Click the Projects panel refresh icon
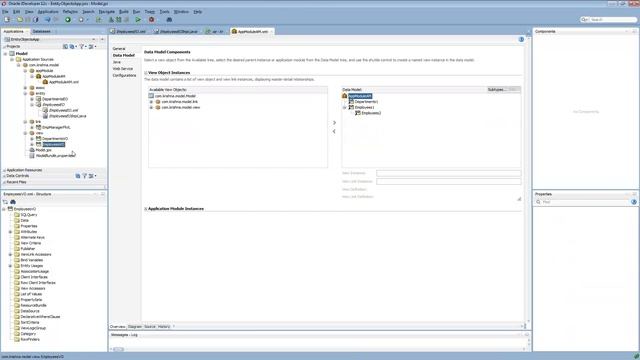This screenshot has height=360, width=640. (72, 47)
